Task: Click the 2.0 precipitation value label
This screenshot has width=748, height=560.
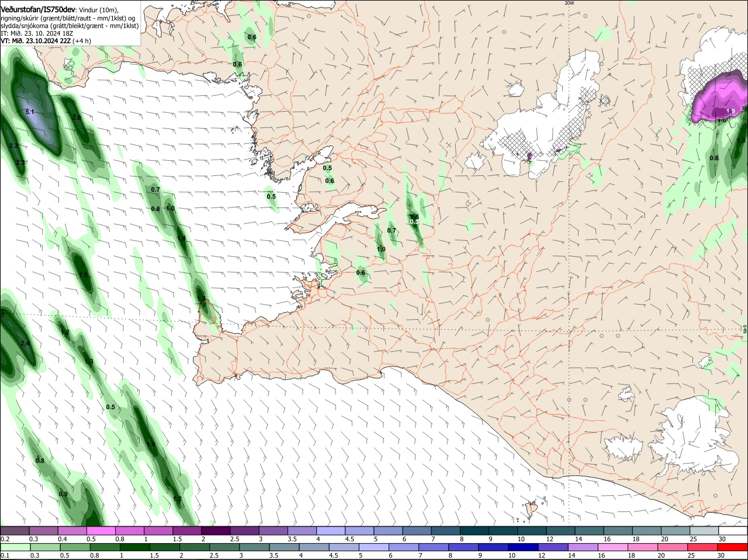Action: [77, 117]
